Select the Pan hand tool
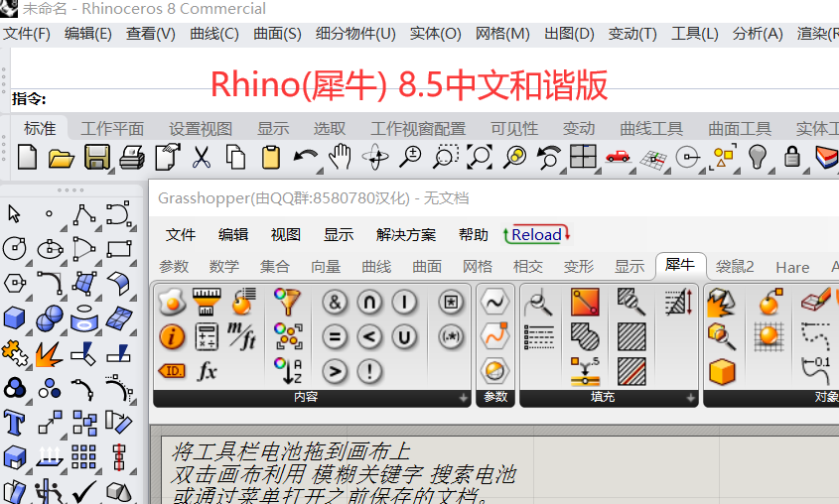The width and height of the screenshot is (839, 504). click(341, 158)
